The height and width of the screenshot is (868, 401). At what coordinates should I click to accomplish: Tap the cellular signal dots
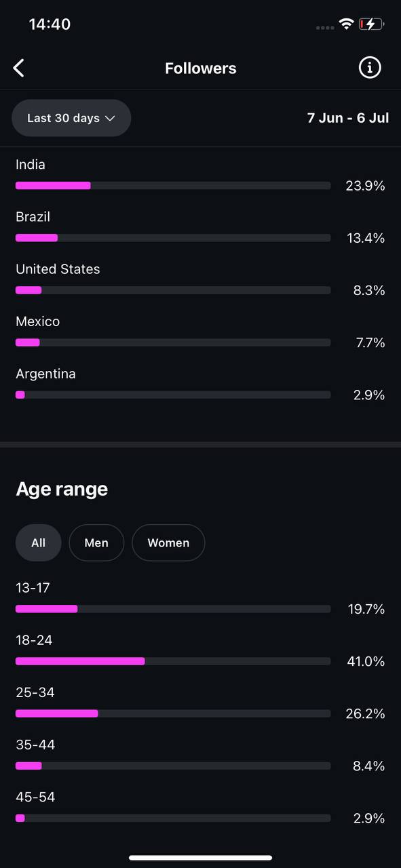[x=325, y=28]
